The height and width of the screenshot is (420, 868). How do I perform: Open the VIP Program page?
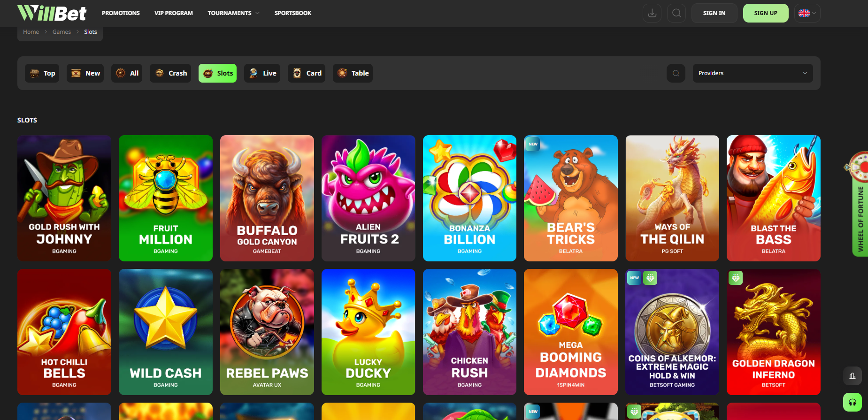point(174,13)
